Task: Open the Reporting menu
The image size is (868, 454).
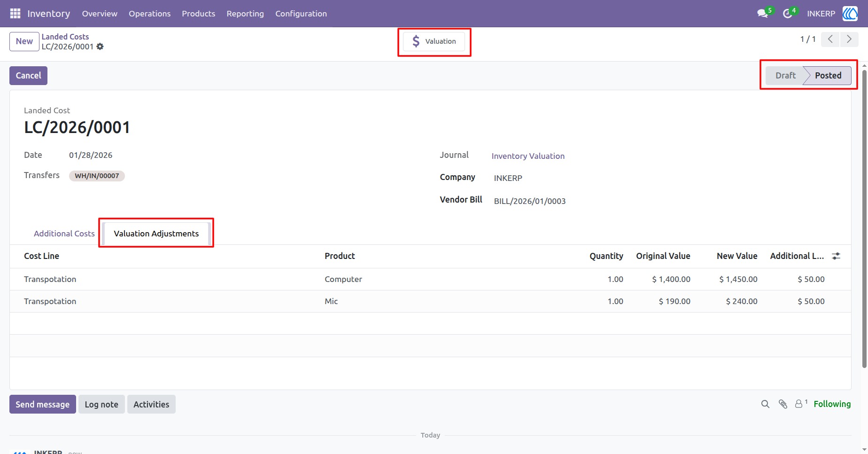Action: (x=245, y=14)
